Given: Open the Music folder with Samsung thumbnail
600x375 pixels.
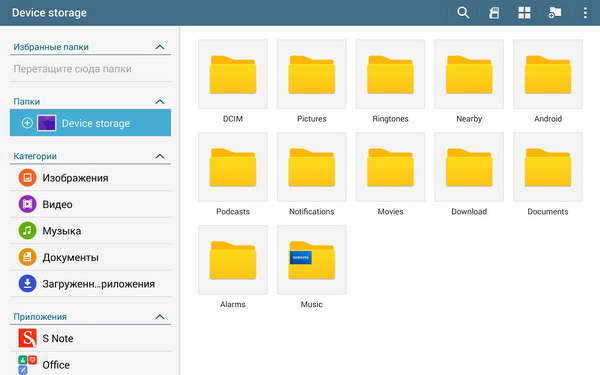Looking at the screenshot, I should tap(311, 267).
